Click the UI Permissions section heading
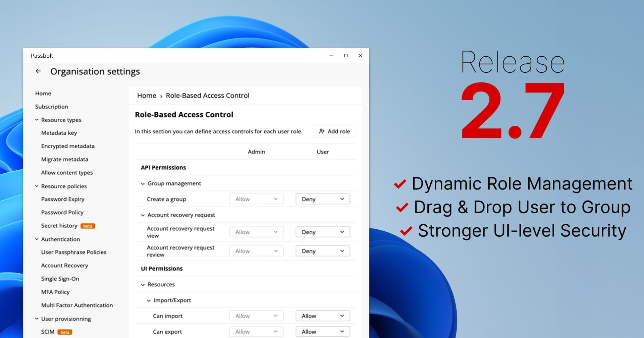The width and height of the screenshot is (644, 338). [162, 269]
